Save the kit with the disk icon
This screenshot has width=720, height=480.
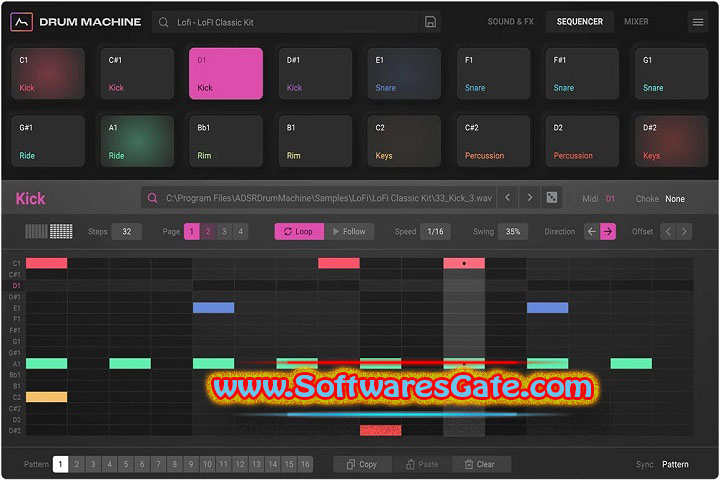430,22
